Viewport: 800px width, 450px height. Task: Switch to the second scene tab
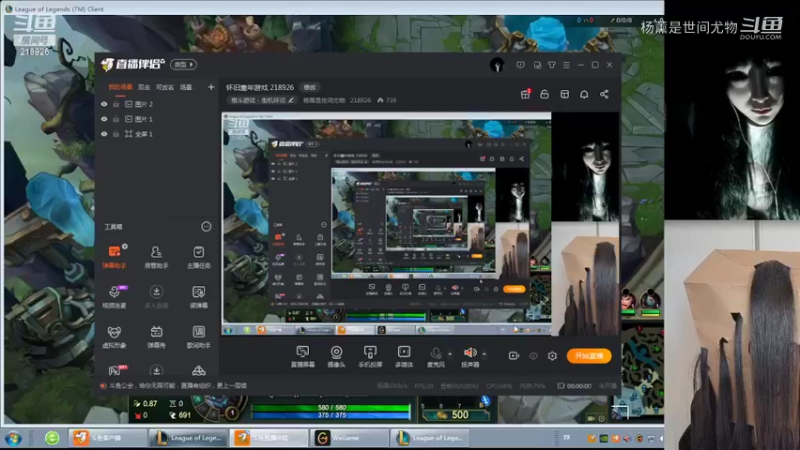[x=144, y=87]
